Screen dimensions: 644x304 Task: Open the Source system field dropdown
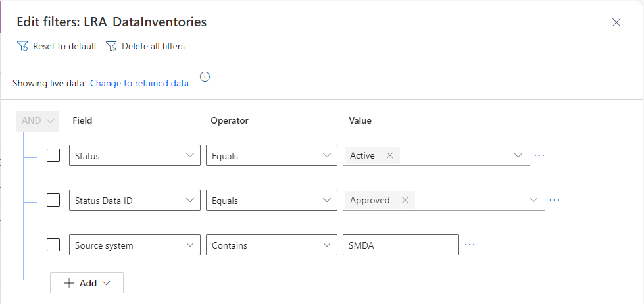coord(135,245)
